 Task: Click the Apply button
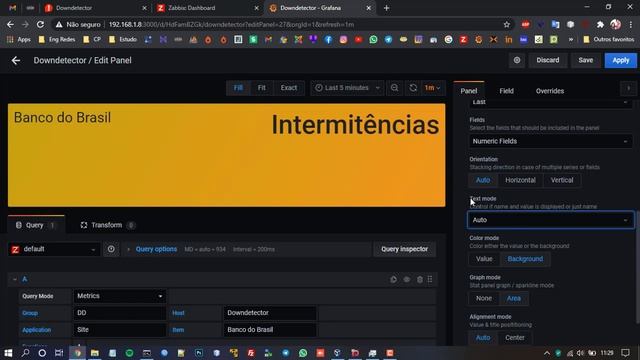pos(620,60)
